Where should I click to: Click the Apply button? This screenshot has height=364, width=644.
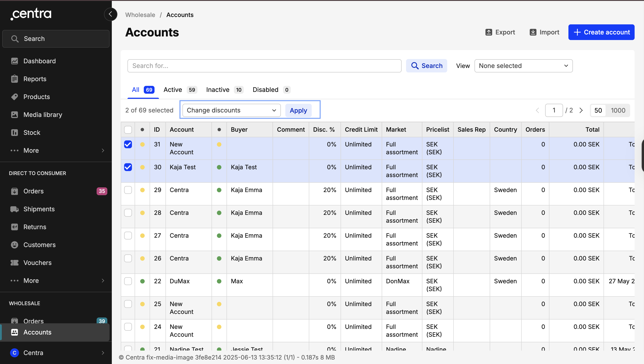(x=298, y=110)
